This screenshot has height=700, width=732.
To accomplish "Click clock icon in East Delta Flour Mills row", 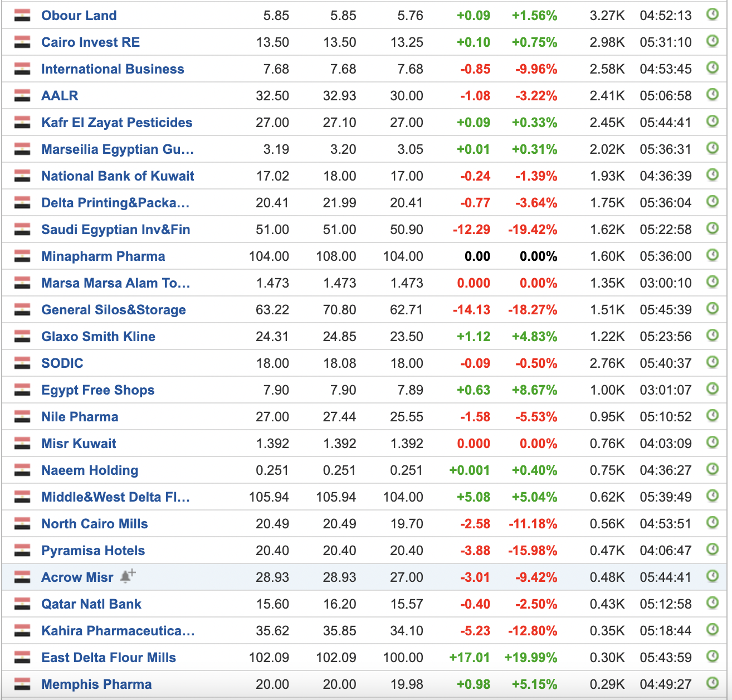I will (x=713, y=656).
